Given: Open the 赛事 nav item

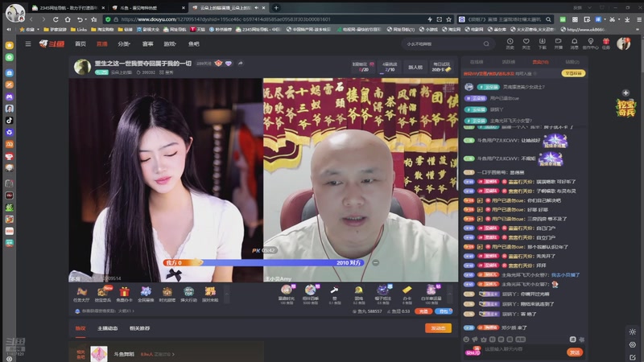Looking at the screenshot, I should (147, 44).
